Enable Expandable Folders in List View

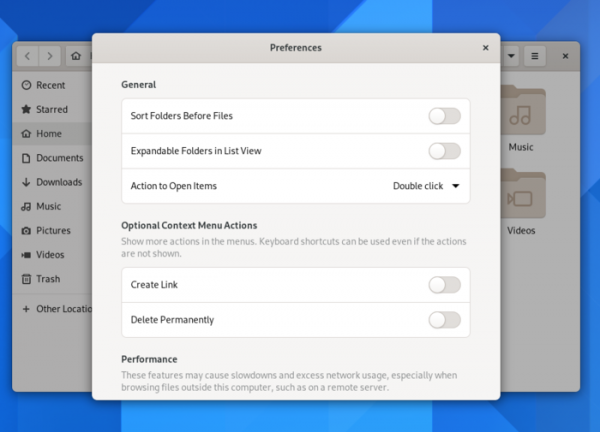point(444,151)
